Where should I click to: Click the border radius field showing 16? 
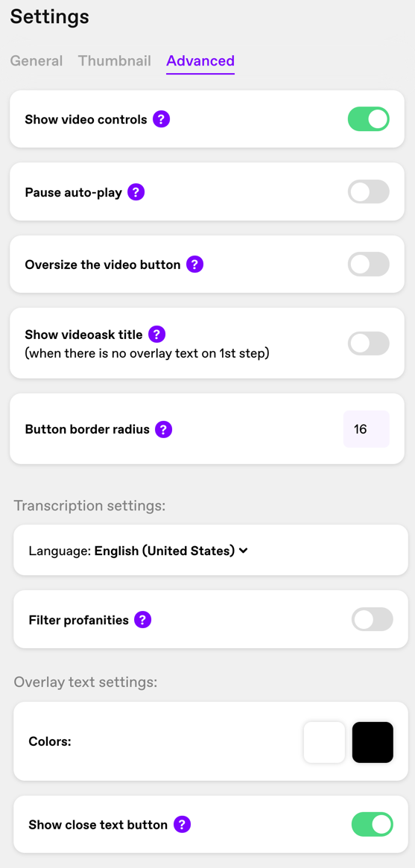[x=367, y=429]
